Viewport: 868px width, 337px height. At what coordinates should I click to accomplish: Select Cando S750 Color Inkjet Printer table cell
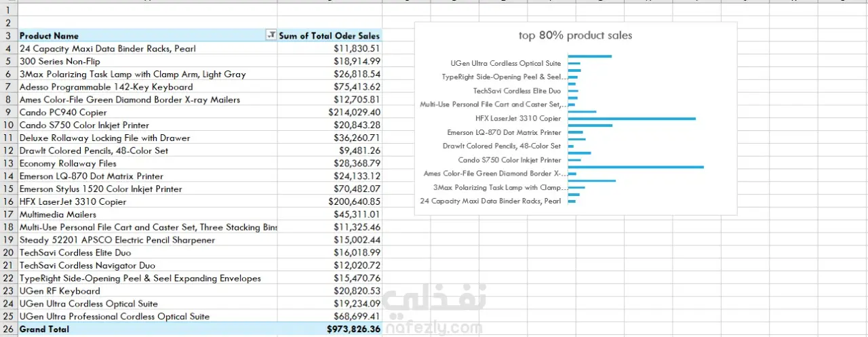click(x=147, y=125)
